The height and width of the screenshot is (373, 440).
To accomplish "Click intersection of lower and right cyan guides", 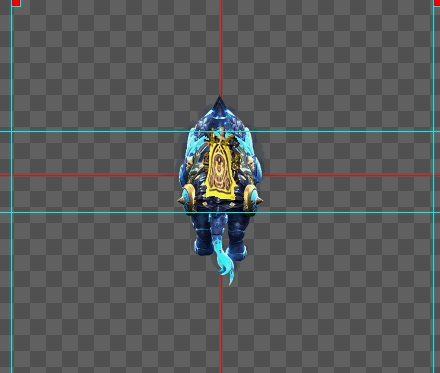I will coord(433,212).
